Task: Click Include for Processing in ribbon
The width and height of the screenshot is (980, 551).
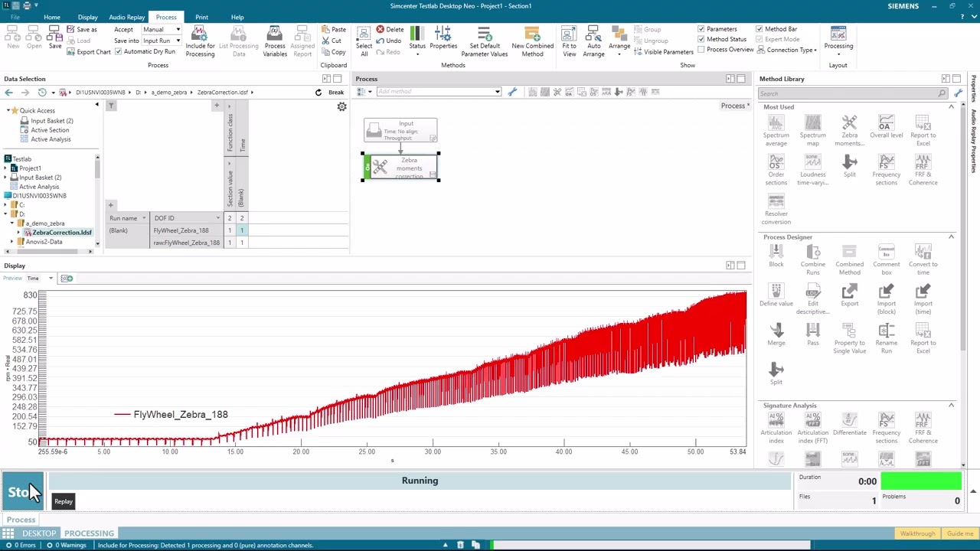Action: [200, 41]
